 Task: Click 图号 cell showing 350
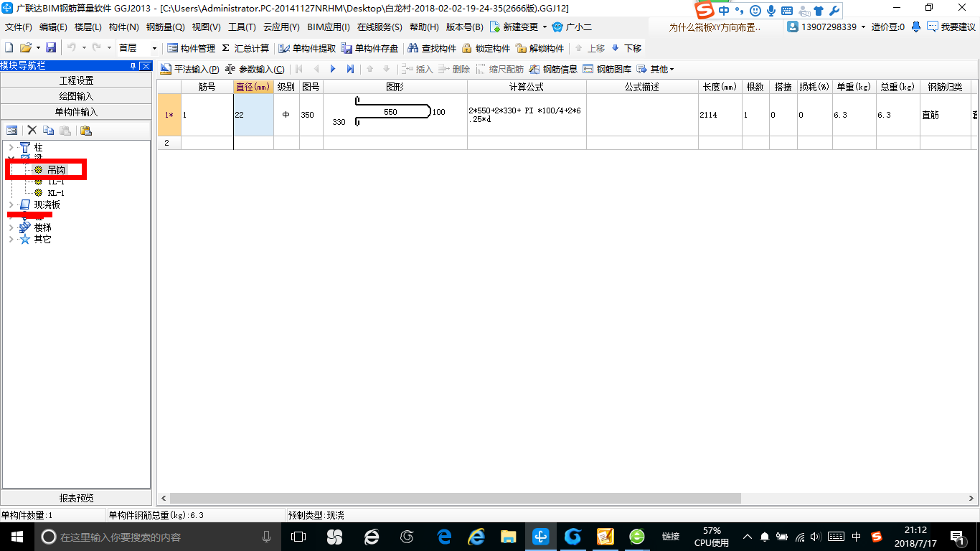(311, 115)
